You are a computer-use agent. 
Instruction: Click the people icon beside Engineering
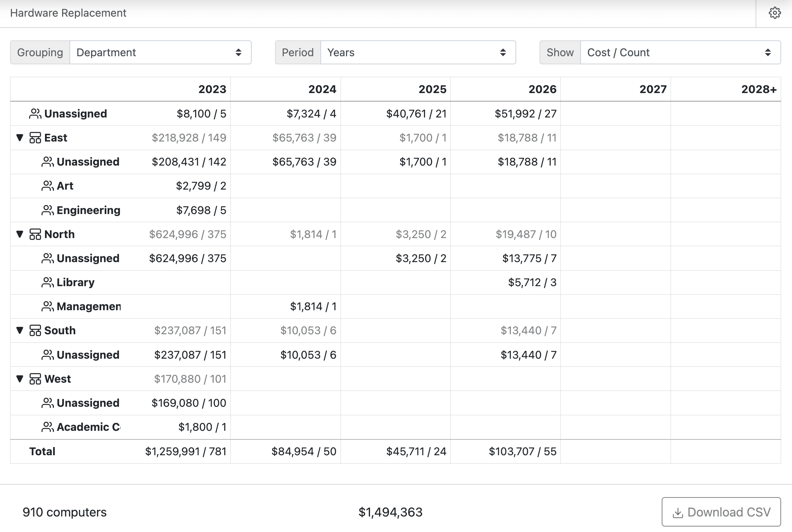pos(47,210)
